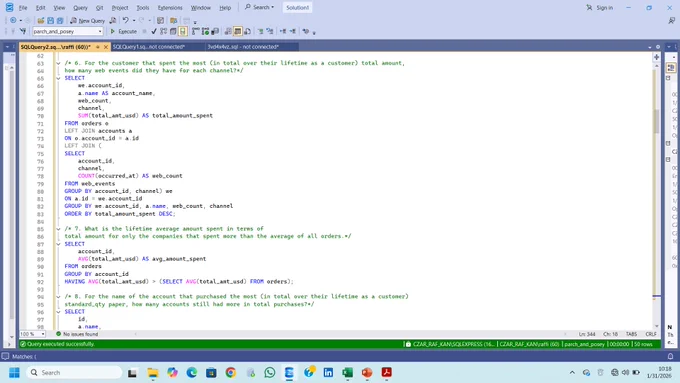Screen dimensions: 680x383
Task: Toggle IntelliSense Enabled button
Action: [183, 31]
